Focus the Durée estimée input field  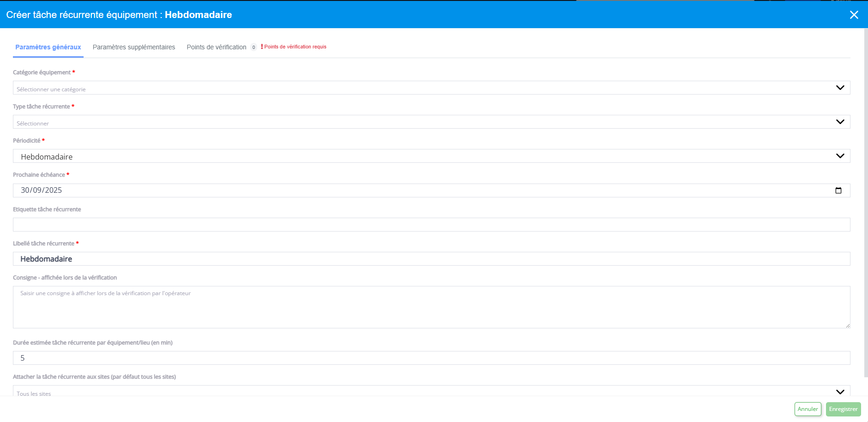[x=431, y=358]
